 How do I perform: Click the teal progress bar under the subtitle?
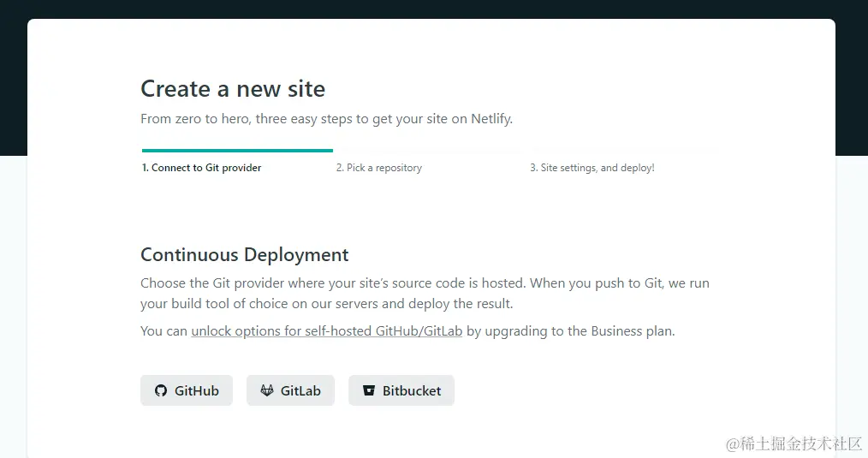click(237, 150)
